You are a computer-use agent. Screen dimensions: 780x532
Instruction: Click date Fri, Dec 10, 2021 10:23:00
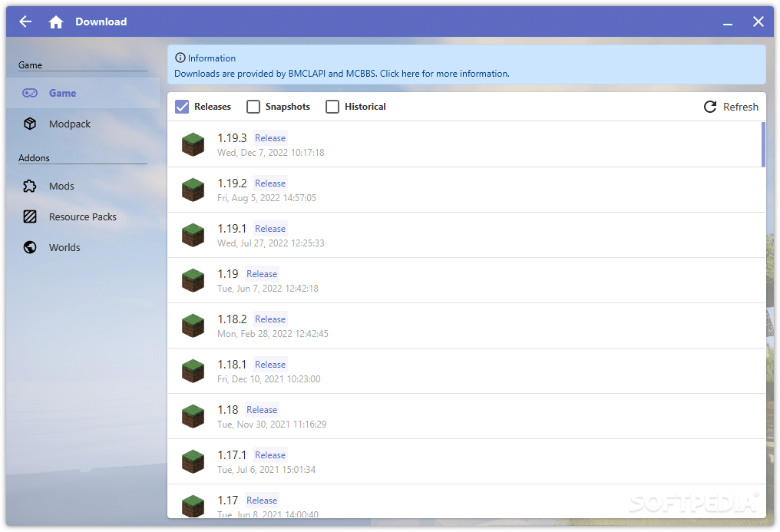pos(269,379)
